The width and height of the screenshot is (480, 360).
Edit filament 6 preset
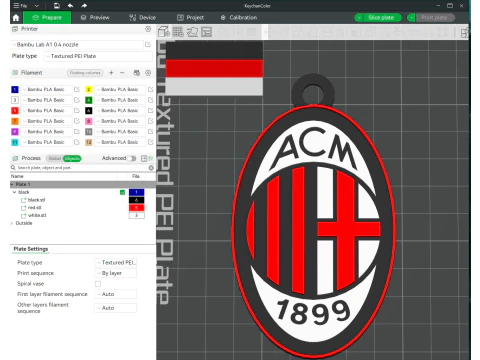click(150, 110)
